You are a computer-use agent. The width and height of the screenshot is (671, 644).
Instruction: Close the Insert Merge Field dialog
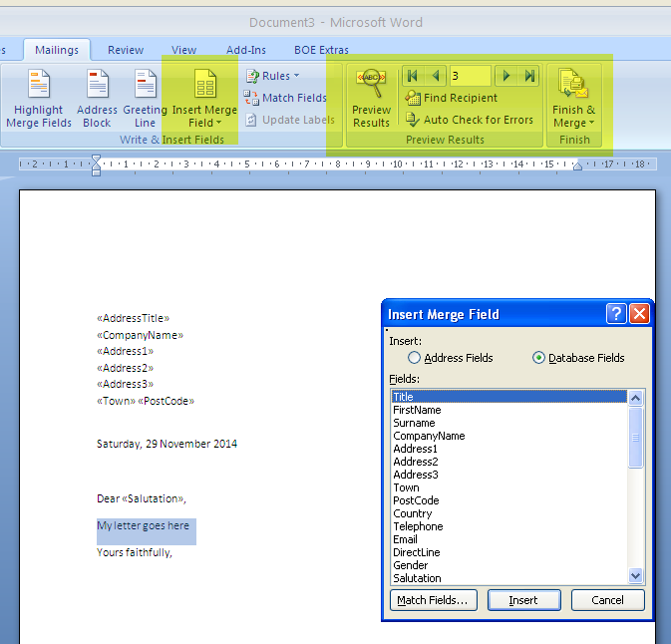click(639, 314)
